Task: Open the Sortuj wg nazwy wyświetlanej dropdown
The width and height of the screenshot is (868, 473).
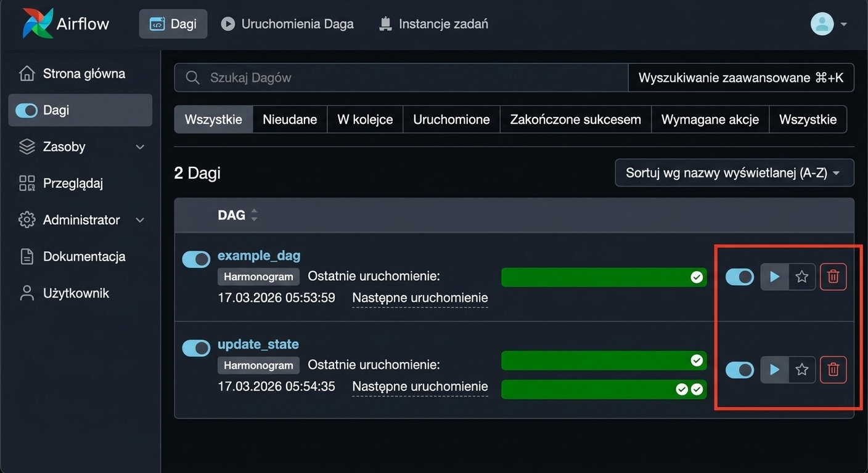Action: pos(734,172)
